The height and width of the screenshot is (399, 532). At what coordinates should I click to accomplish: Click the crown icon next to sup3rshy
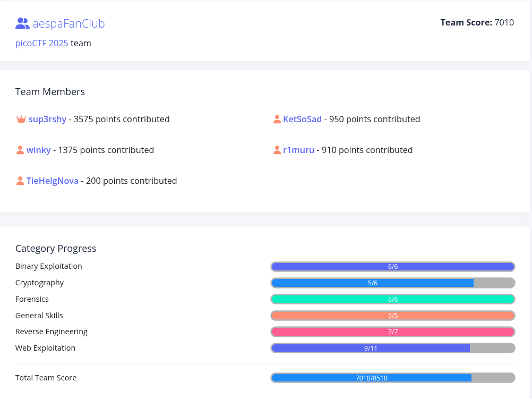coord(21,120)
